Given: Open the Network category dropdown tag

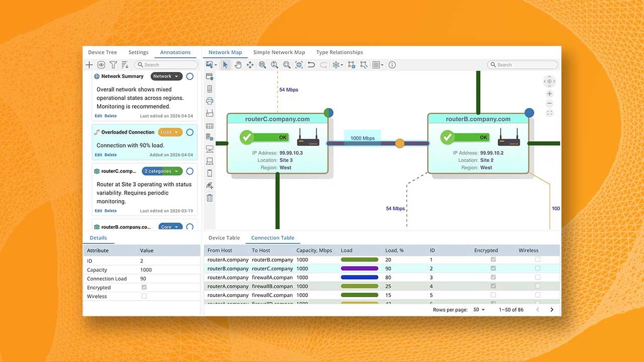Looking at the screenshot, I should click(167, 76).
